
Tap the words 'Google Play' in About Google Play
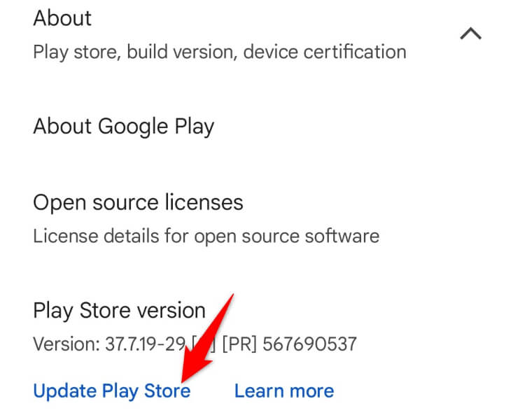coord(156,127)
